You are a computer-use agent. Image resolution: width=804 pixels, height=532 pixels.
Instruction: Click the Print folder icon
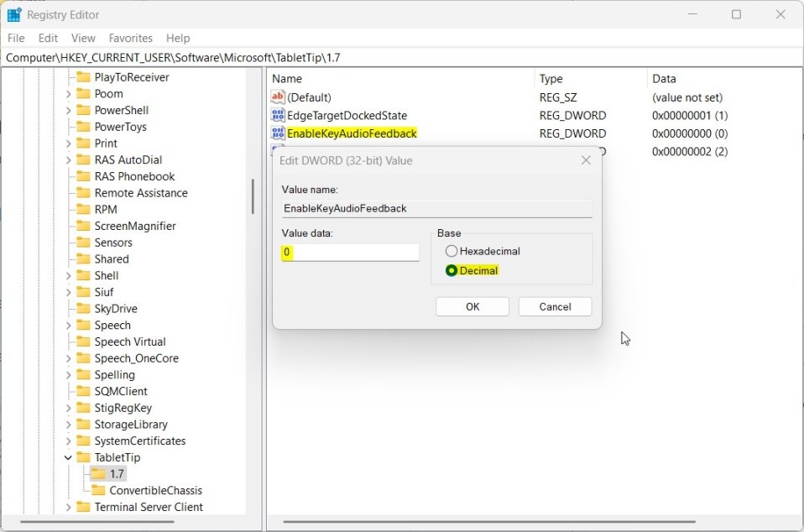click(x=82, y=143)
